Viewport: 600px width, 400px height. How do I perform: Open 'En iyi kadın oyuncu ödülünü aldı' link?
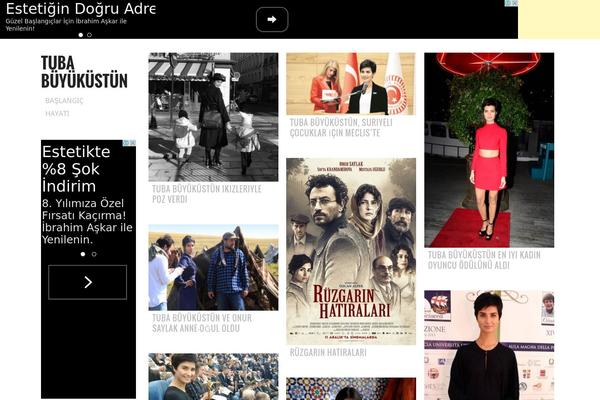coord(484,260)
